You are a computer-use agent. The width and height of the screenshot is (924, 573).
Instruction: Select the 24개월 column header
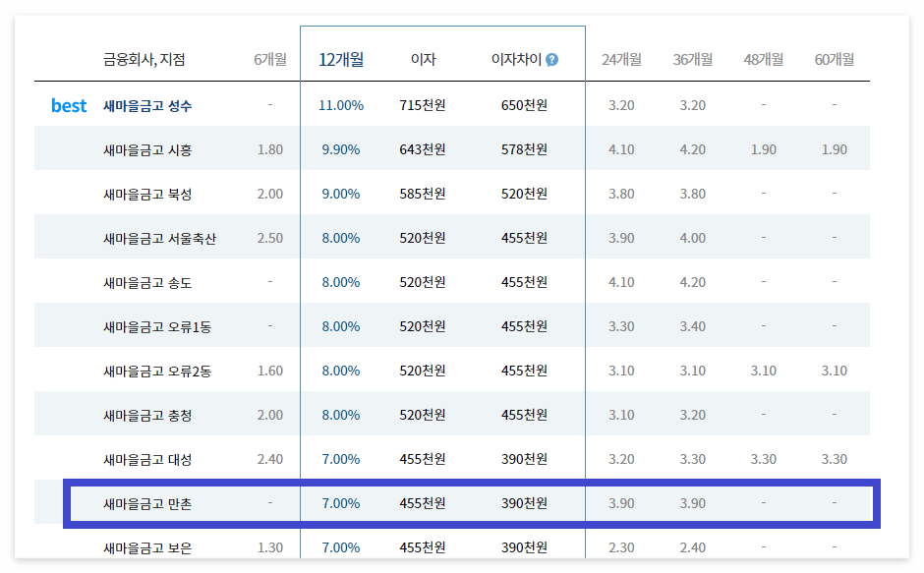coord(621,60)
